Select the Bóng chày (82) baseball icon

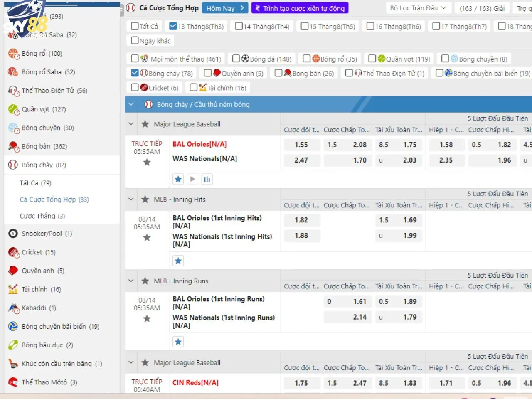coord(13,165)
